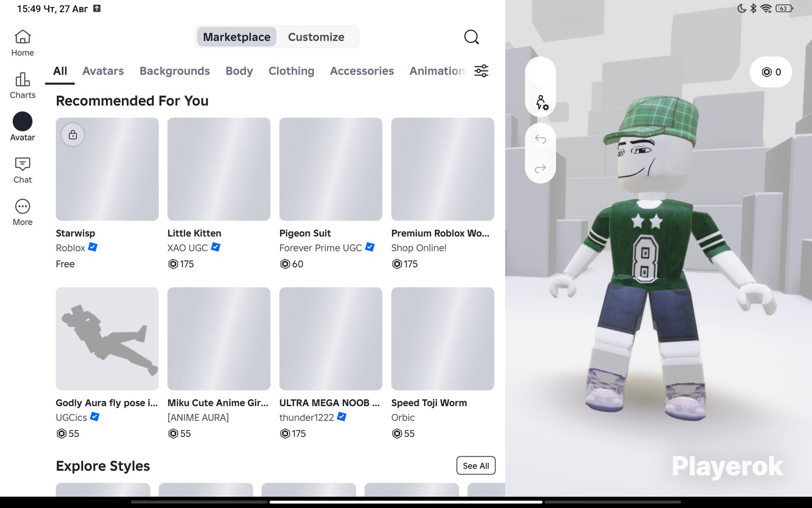Undo the last avatar change

click(540, 139)
